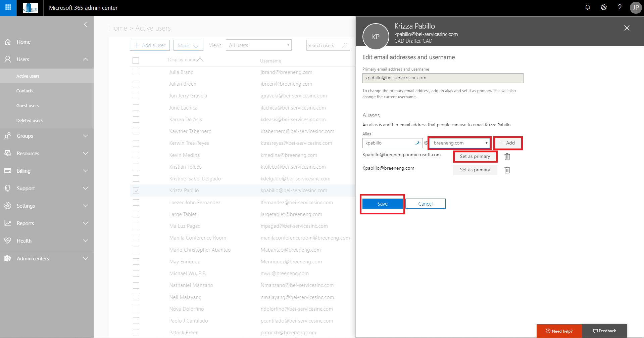Open the help question mark icon
Image resolution: width=644 pixels, height=338 pixels.
[620, 7]
